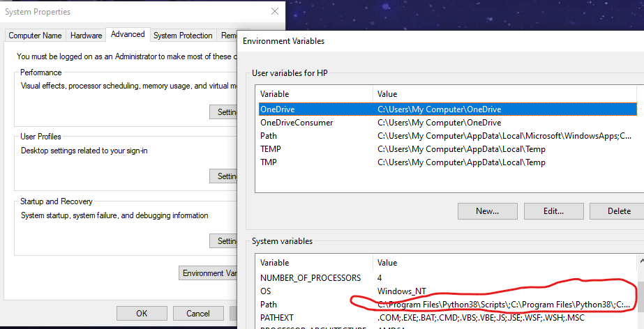644x329 pixels.
Task: Select the Advanced tab
Action: tap(128, 34)
